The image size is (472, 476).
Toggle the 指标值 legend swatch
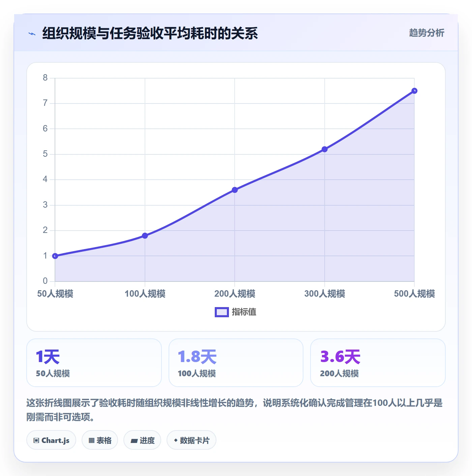222,312
